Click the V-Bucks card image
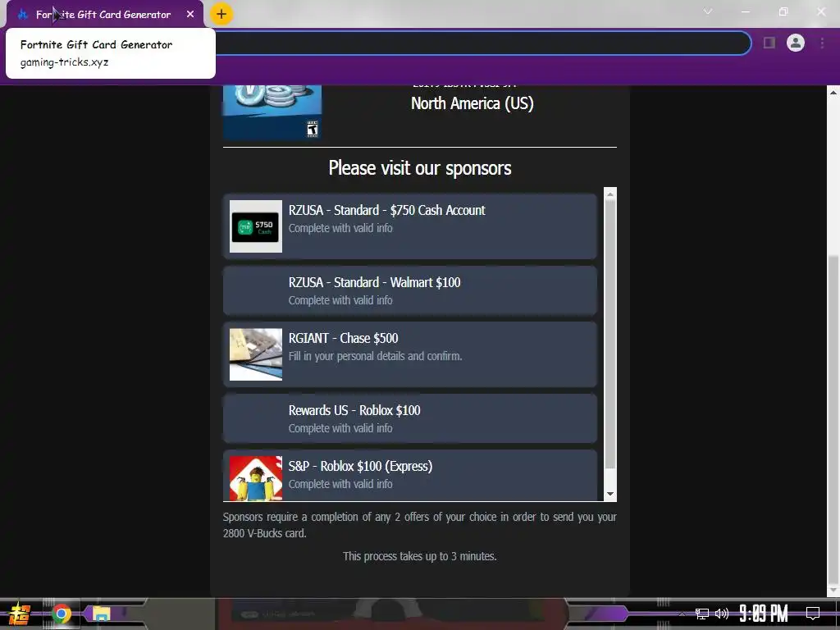This screenshot has height=630, width=840. (x=272, y=112)
